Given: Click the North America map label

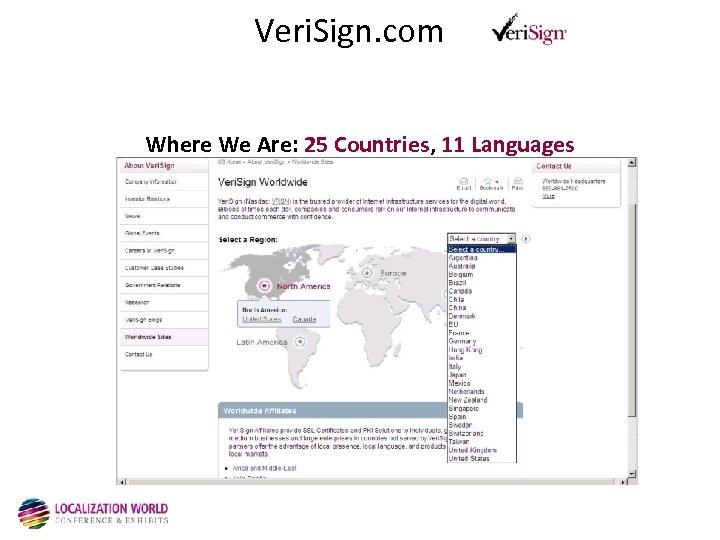Looking at the screenshot, I should (x=304, y=286).
